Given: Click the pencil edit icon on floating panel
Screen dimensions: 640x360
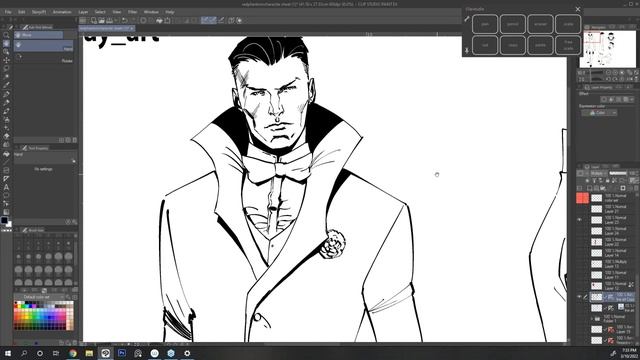Looking at the screenshot, I should coord(467,19).
